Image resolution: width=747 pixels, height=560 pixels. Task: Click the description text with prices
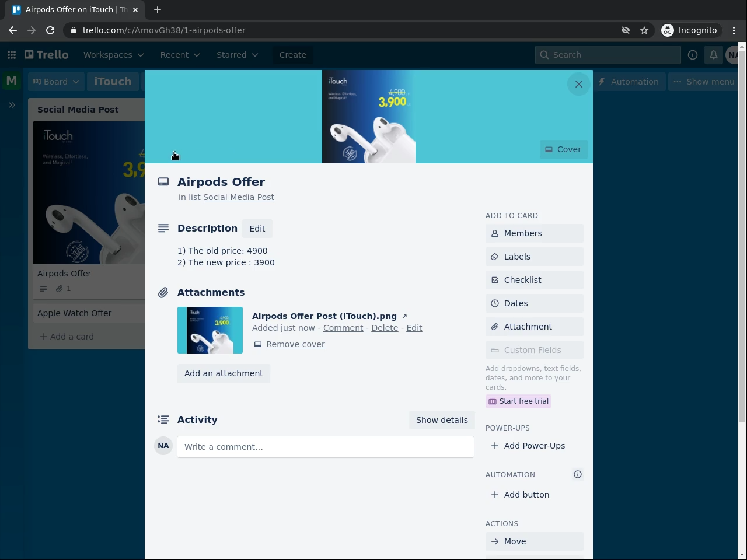[x=226, y=257]
